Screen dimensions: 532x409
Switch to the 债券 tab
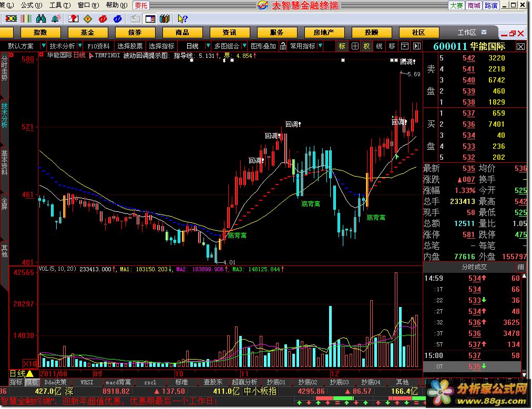pyautogui.click(x=135, y=33)
